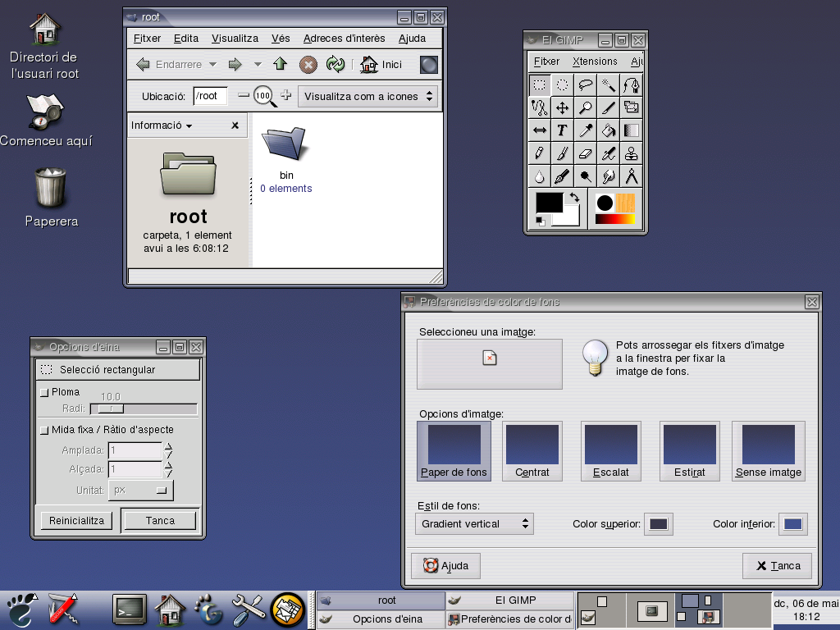Open the GNOME tools utility from the panel
The height and width of the screenshot is (630, 840).
pyautogui.click(x=248, y=609)
